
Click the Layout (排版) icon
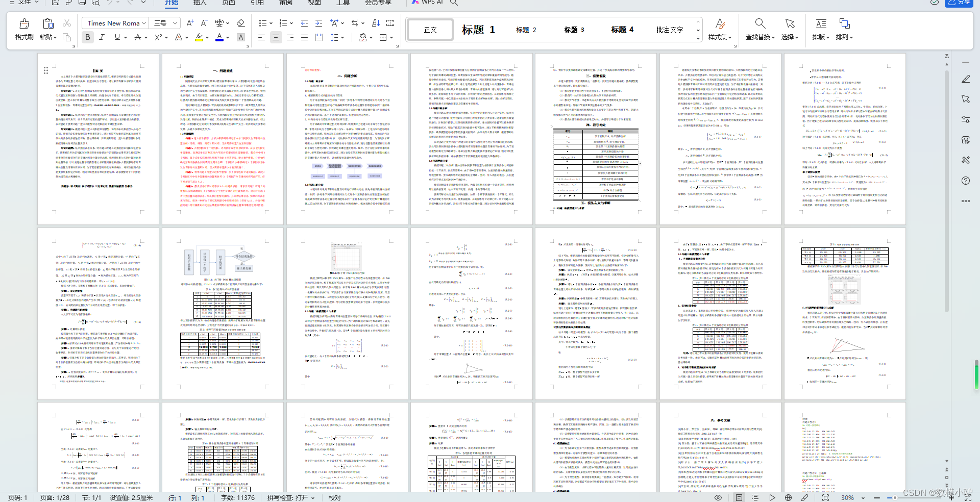821,23
